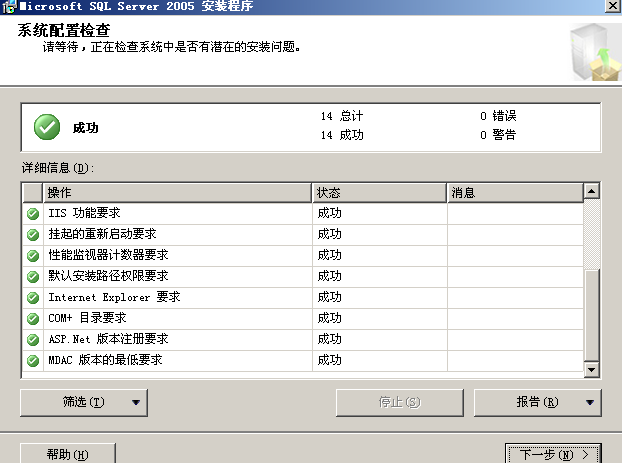Click the check icon for MDAC 版本的最低要求
Screen dimensions: 622x463
tap(33, 361)
